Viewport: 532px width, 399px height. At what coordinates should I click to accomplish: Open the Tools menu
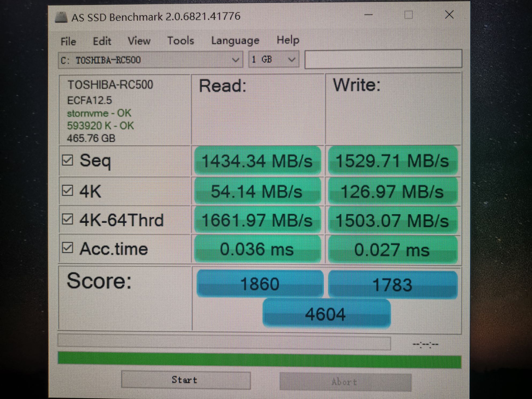181,41
